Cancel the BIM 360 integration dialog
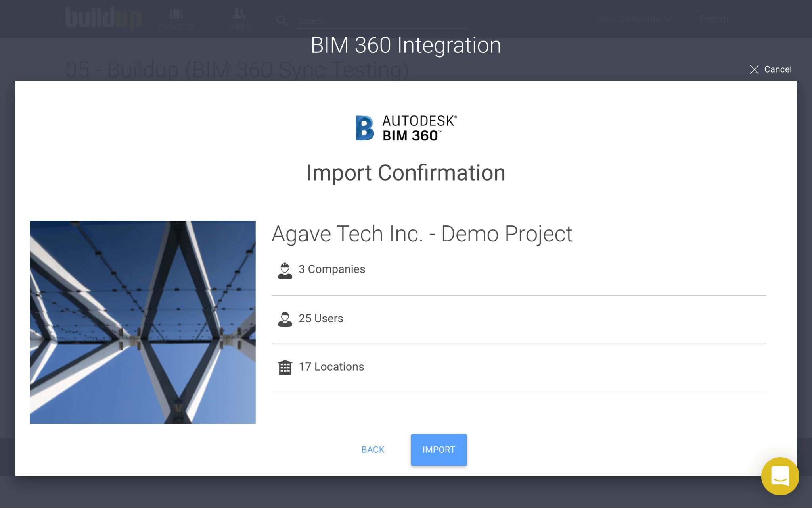This screenshot has width=812, height=508. [x=770, y=69]
